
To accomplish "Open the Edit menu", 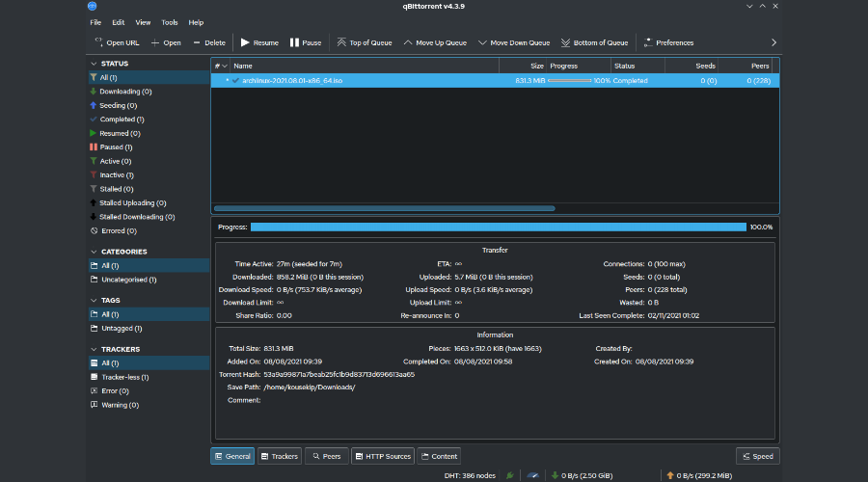I will (119, 23).
